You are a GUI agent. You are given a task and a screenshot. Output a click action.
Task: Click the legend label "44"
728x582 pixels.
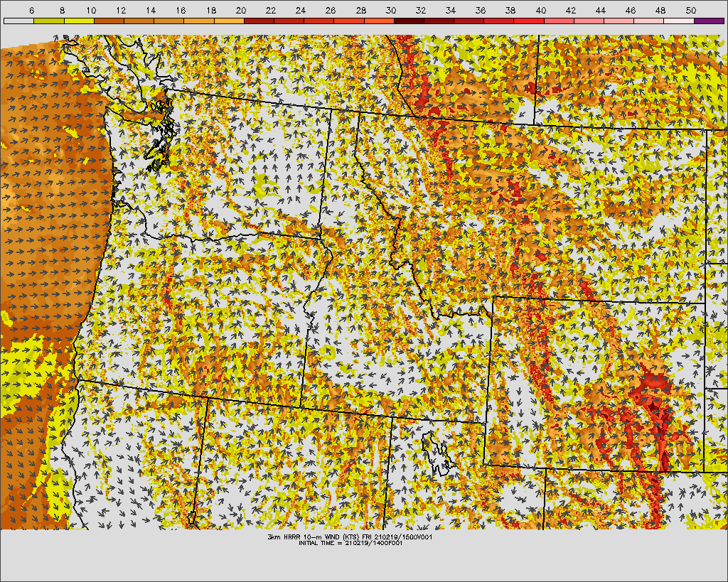tap(600, 10)
